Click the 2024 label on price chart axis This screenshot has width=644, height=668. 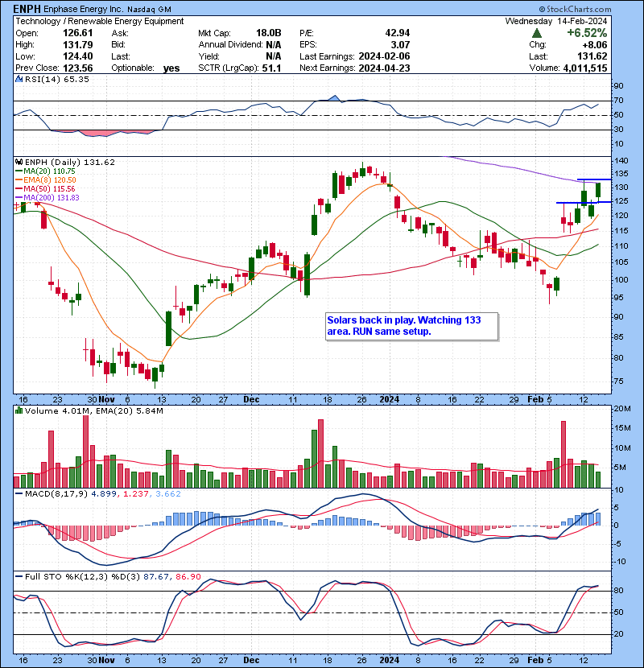[389, 399]
